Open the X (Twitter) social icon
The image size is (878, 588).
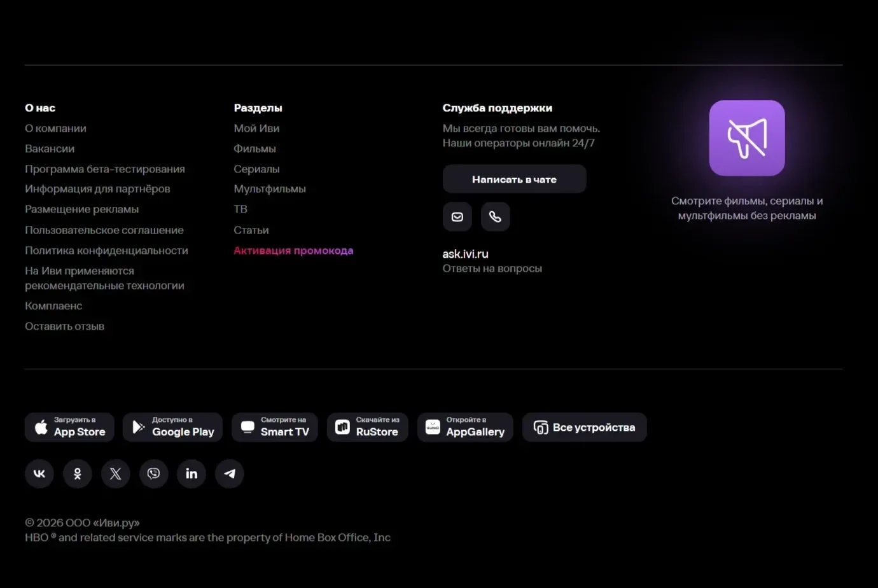pos(116,473)
